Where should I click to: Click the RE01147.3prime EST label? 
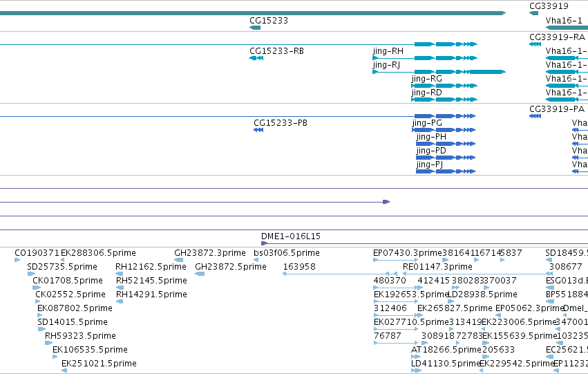pyautogui.click(x=437, y=267)
